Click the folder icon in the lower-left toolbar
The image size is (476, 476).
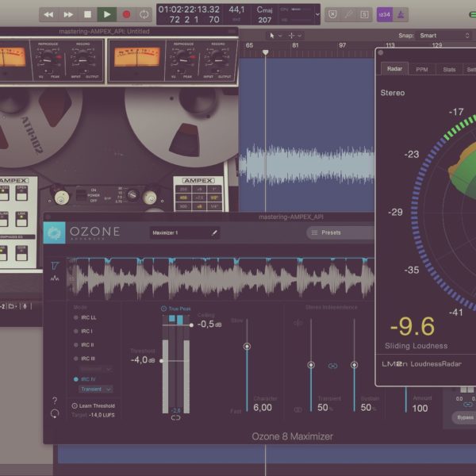[13, 306]
